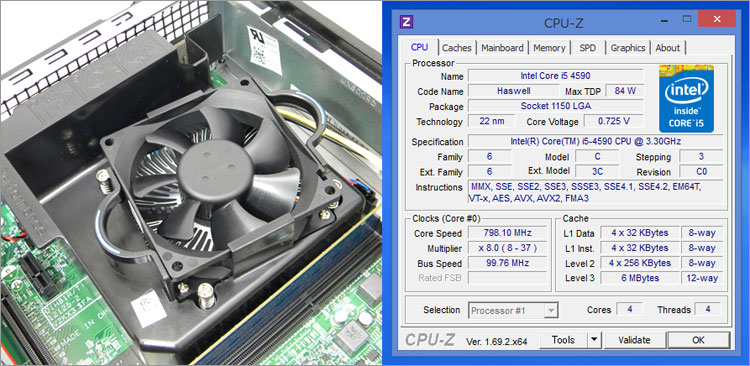Screen dimensions: 750x366
Task: Click the Threads value 4
Action: 708,309
